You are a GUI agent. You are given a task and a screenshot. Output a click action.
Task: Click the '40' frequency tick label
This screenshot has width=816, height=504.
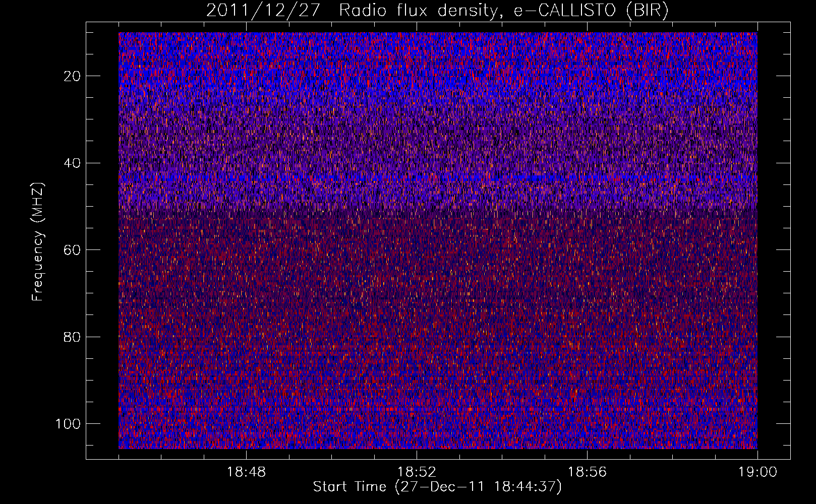tap(72, 163)
